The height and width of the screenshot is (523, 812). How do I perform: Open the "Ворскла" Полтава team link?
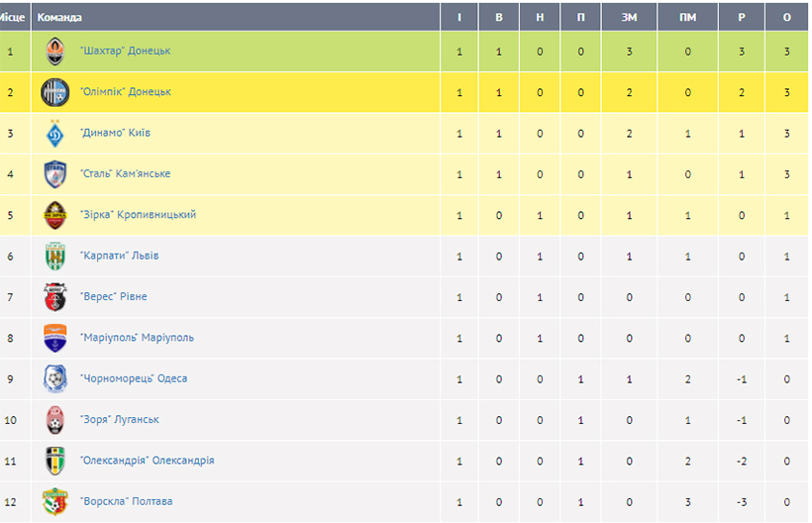pyautogui.click(x=127, y=501)
